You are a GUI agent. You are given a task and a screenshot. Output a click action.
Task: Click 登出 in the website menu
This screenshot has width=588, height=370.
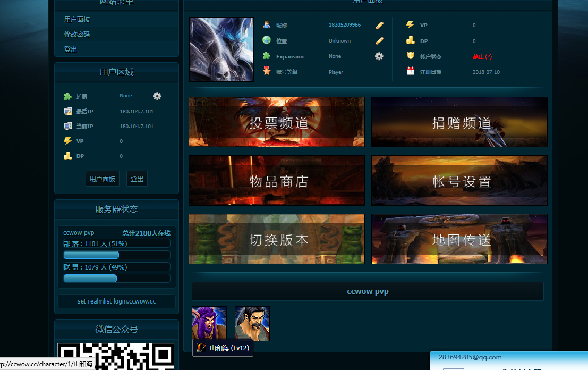pyautogui.click(x=71, y=49)
